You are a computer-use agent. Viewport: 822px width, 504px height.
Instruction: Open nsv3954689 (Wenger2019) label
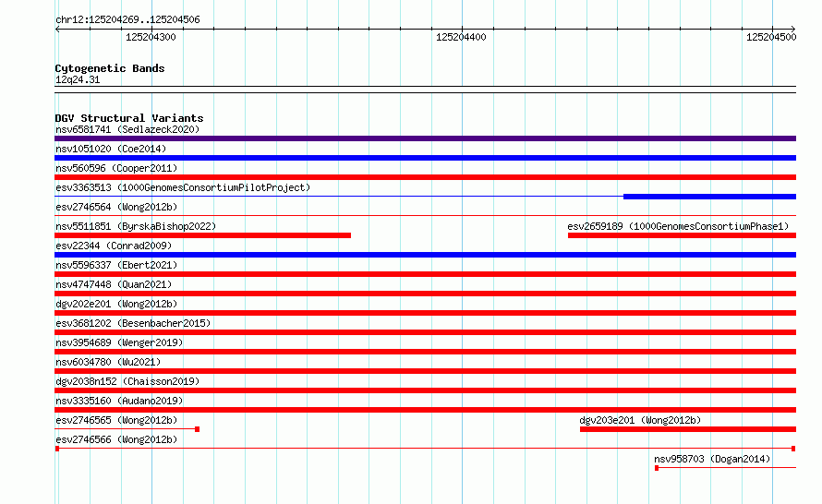pyautogui.click(x=119, y=342)
